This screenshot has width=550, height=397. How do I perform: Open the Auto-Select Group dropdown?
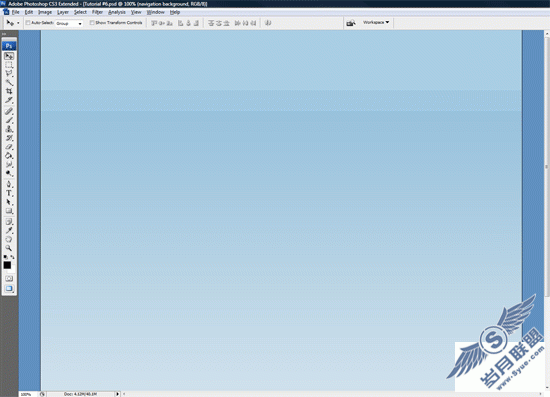point(69,23)
